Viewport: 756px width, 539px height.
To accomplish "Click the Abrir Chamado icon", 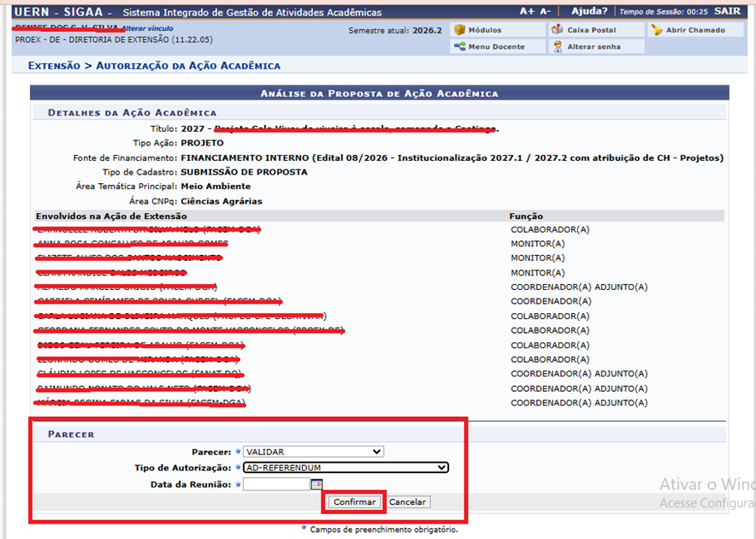I will 656,30.
